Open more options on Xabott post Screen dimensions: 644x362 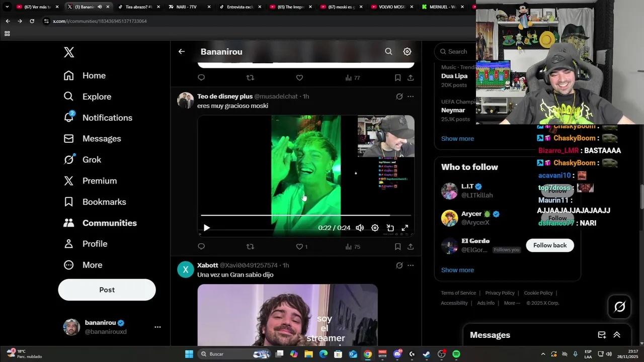click(x=411, y=265)
